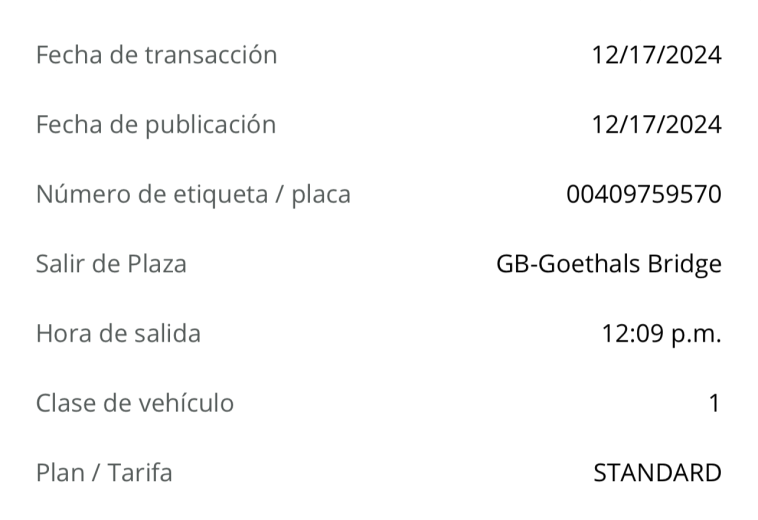Click the Clase de vehículo label

click(135, 403)
